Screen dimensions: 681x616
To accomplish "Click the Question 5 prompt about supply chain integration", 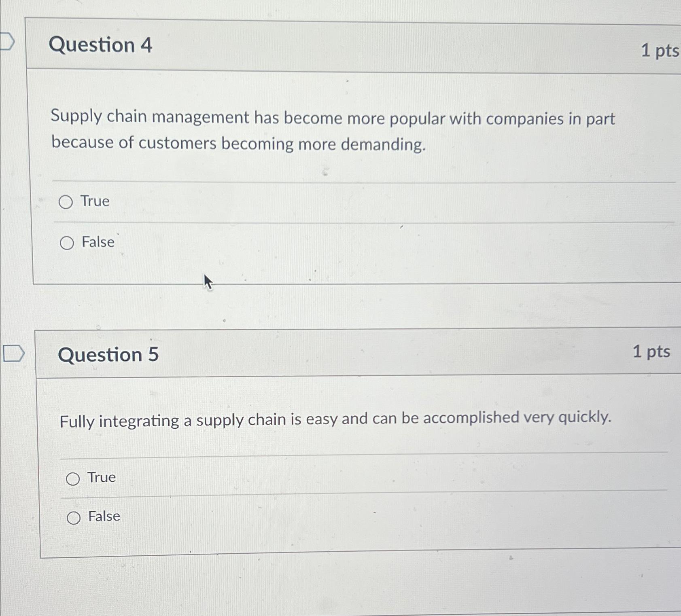I will click(x=336, y=420).
